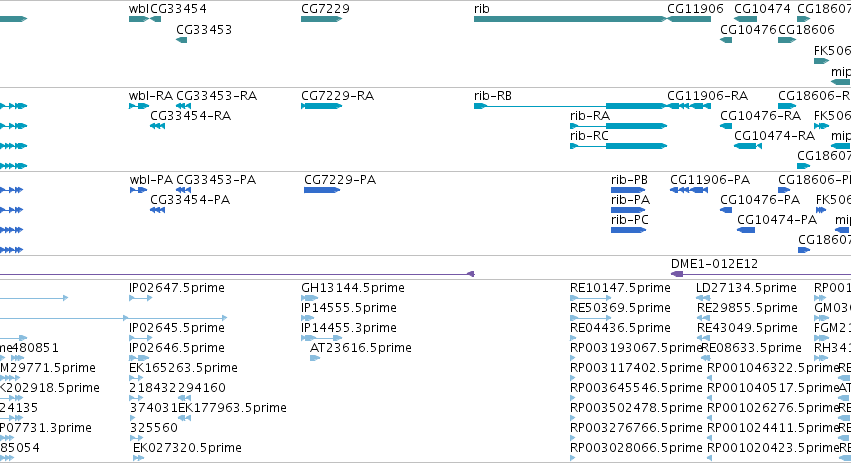Click the CG33453-RA transcript label
The image size is (851, 463).
217,96
